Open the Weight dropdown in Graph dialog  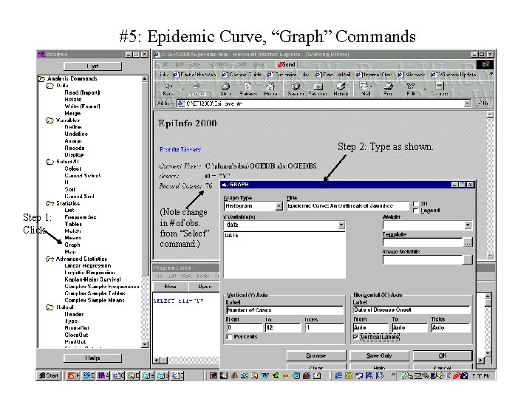pyautogui.click(x=468, y=225)
